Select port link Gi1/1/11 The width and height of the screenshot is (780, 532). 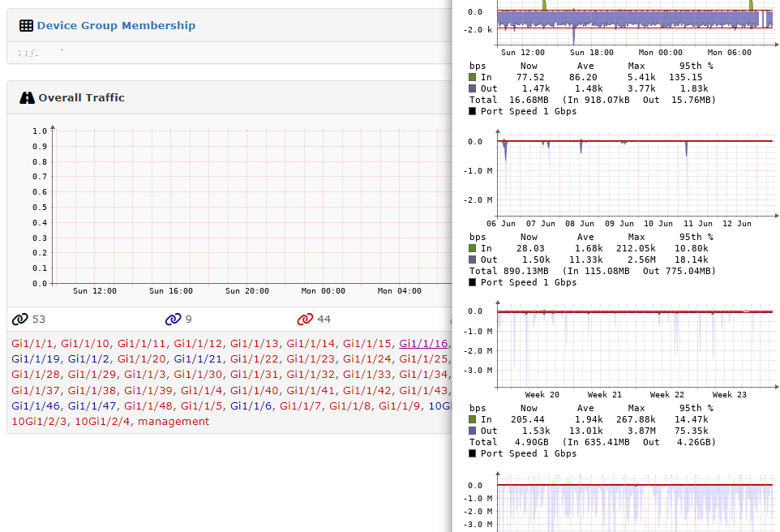click(x=141, y=343)
